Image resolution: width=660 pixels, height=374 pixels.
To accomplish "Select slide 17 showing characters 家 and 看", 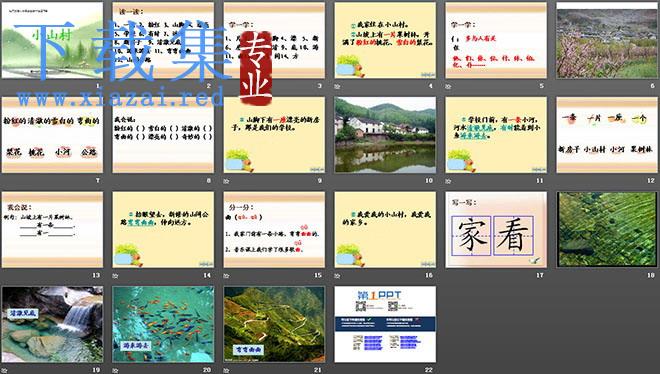I will click(x=496, y=230).
